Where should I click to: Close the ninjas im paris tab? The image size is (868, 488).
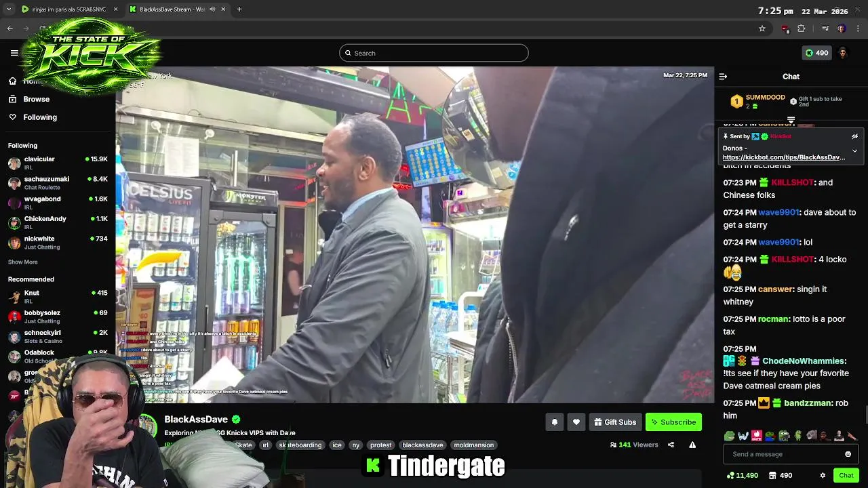[x=115, y=9]
